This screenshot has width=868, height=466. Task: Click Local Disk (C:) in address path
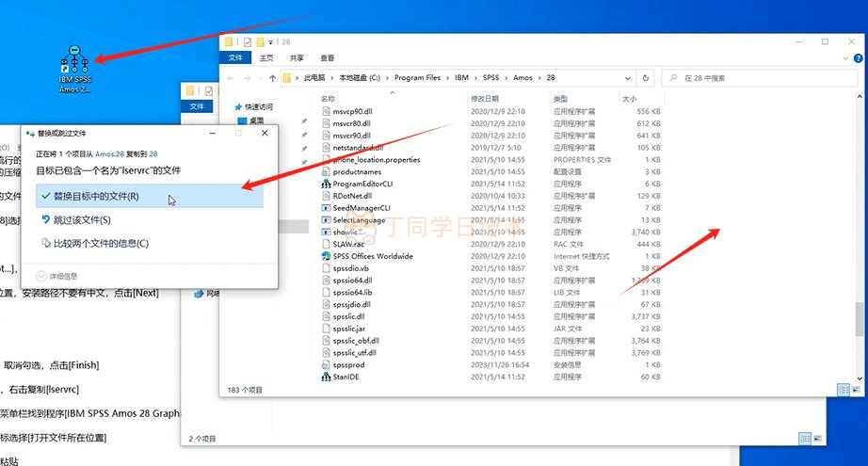tap(360, 77)
